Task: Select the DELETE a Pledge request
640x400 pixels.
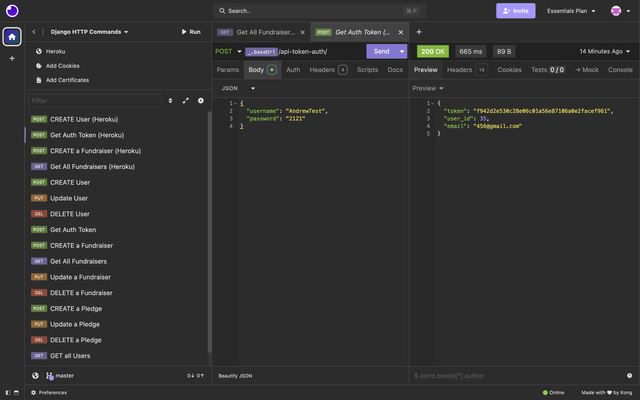Action: point(117,340)
